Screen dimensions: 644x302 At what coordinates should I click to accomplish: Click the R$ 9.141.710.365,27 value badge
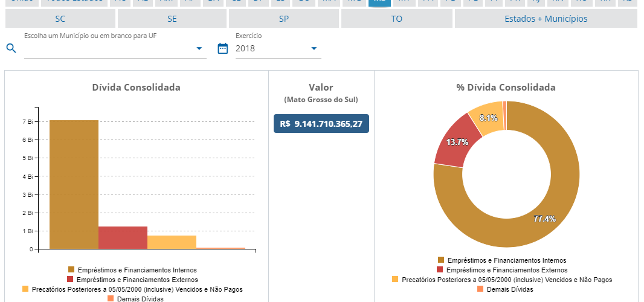coord(321,124)
